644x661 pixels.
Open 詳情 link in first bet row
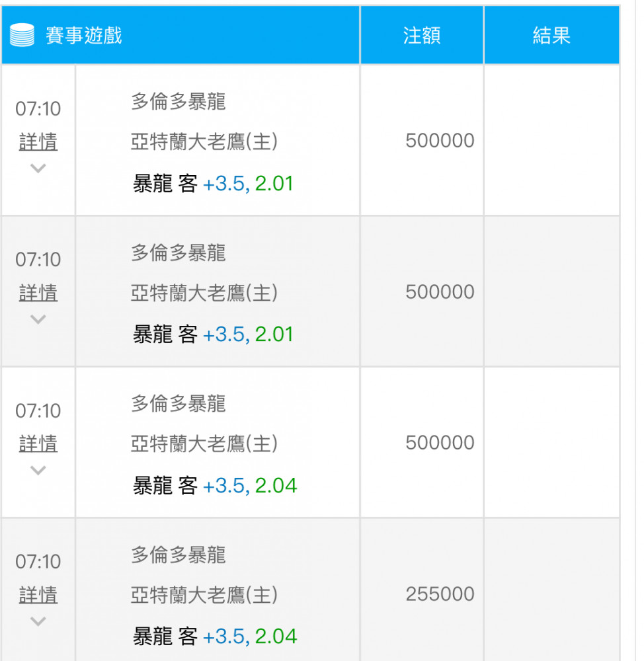(38, 141)
